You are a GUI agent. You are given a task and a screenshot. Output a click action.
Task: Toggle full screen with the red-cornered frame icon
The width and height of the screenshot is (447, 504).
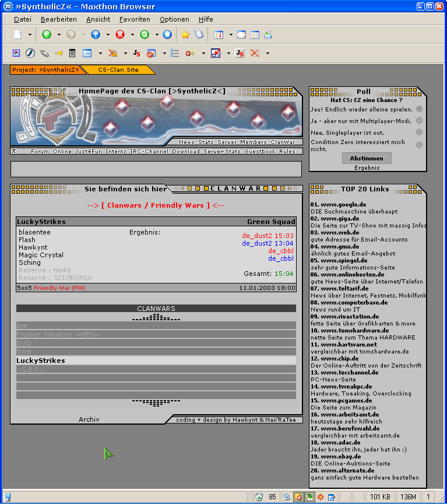[241, 35]
